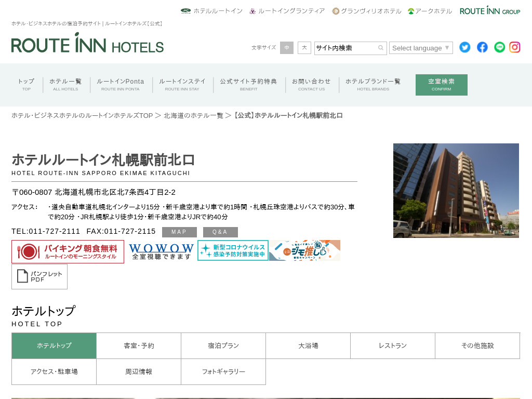532x399 pixels.
Task: Follow breadcrumb to ルートインホテルズTOP
Action: [82, 116]
